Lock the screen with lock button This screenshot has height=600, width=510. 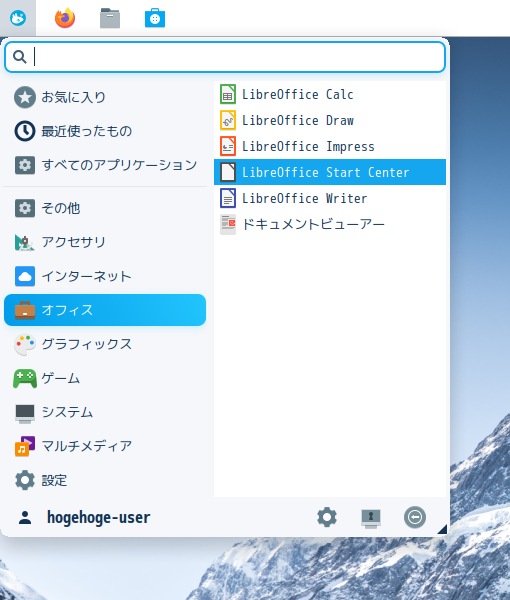[x=371, y=518]
